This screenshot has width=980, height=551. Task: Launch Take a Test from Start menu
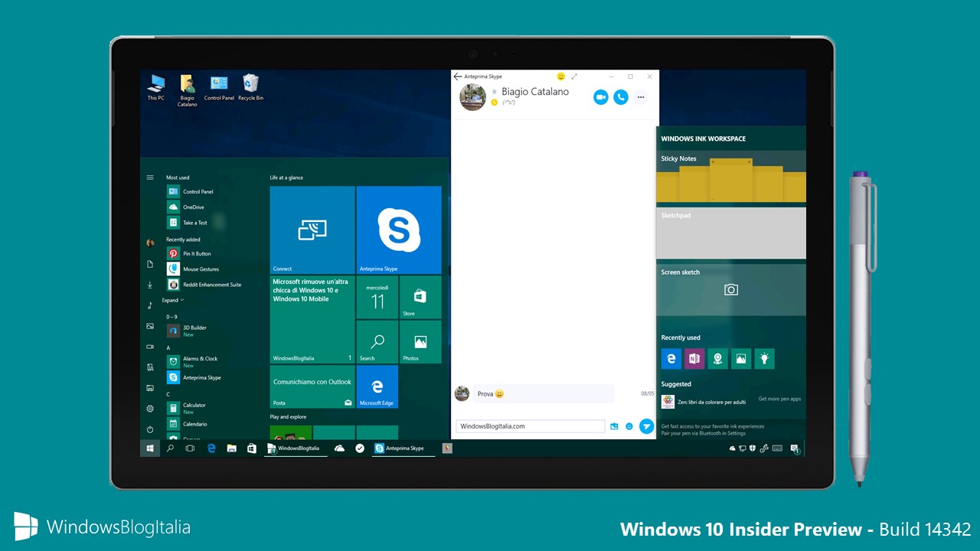click(x=188, y=223)
